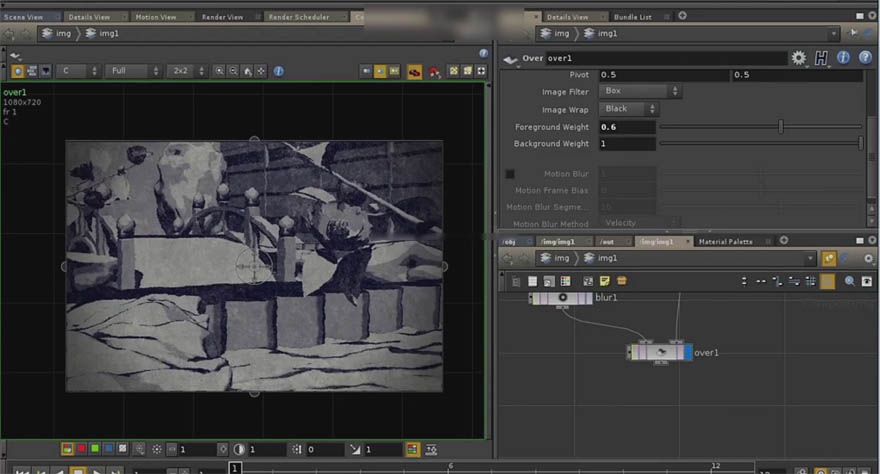Toggle the alpha channel display button
Viewport: 880px width, 474px height.
click(122, 449)
